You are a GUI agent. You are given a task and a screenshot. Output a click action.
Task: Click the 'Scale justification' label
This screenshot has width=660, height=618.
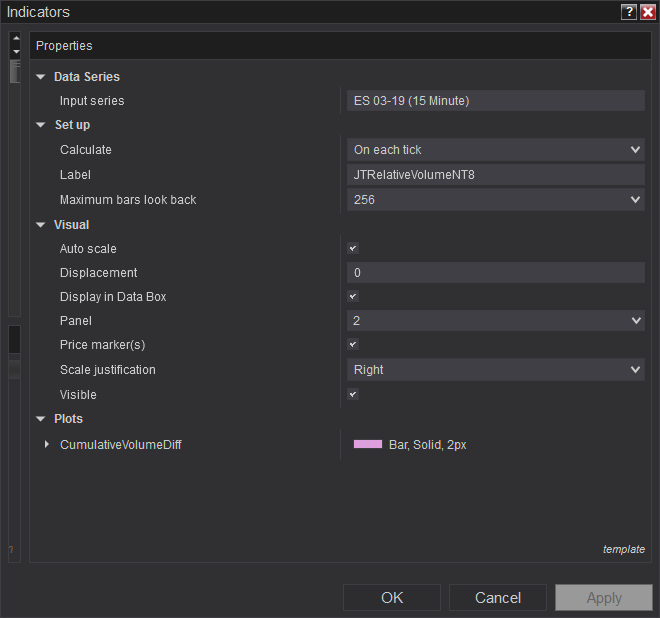tap(108, 370)
